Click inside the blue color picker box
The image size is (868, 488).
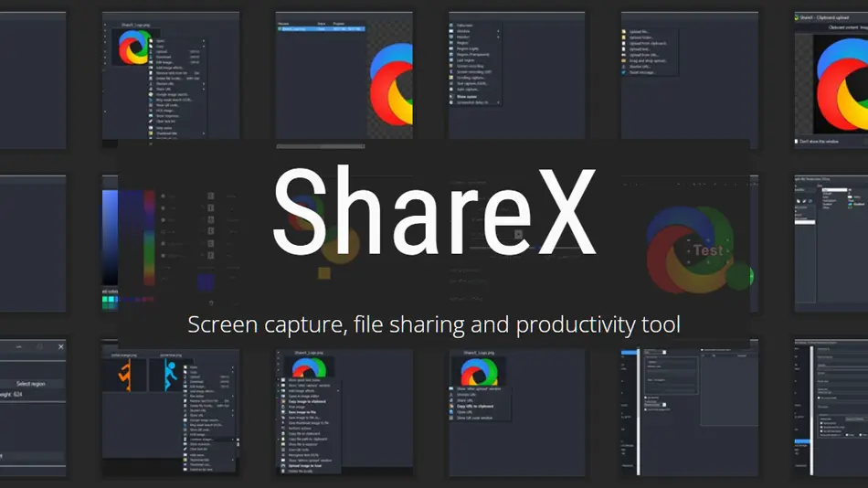110,237
